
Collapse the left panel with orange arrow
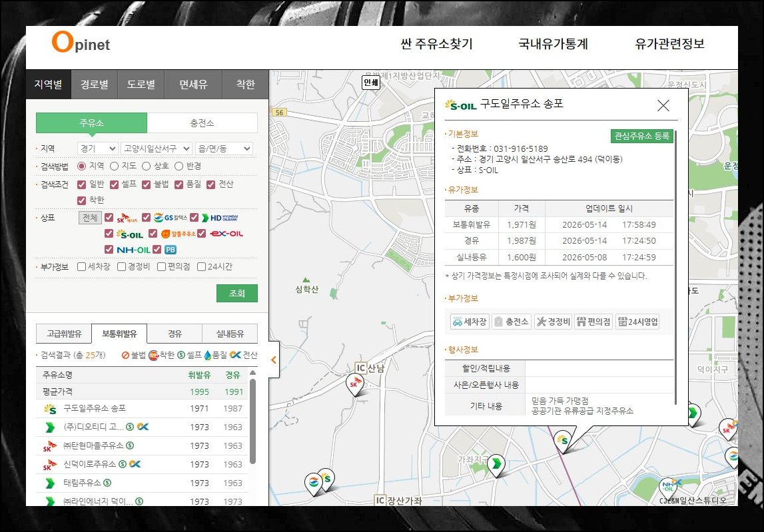pyautogui.click(x=273, y=360)
